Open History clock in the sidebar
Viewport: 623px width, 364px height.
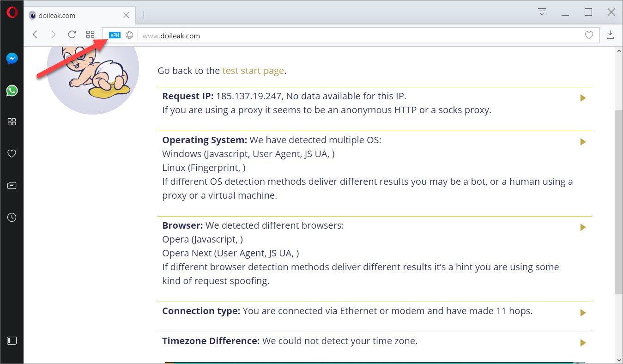pos(12,217)
